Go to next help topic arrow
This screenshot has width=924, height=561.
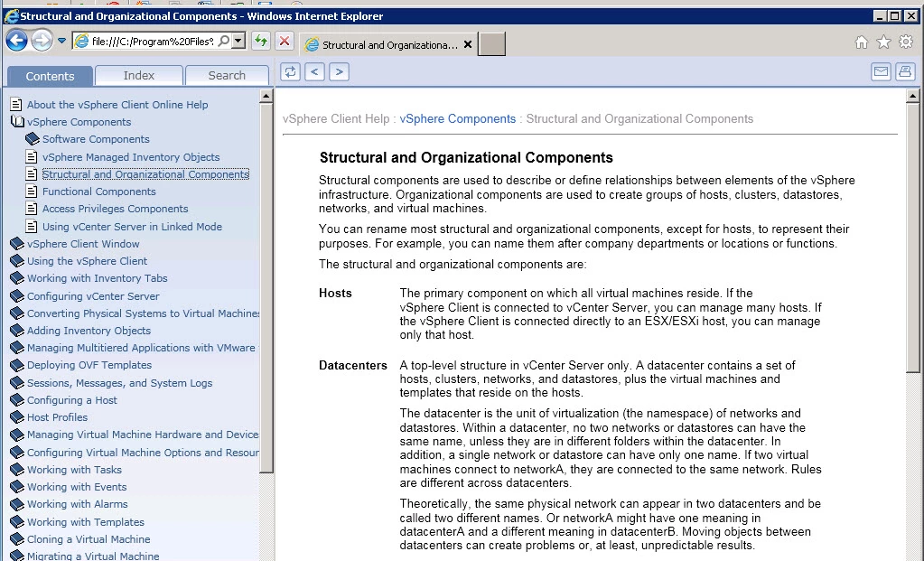(x=339, y=72)
